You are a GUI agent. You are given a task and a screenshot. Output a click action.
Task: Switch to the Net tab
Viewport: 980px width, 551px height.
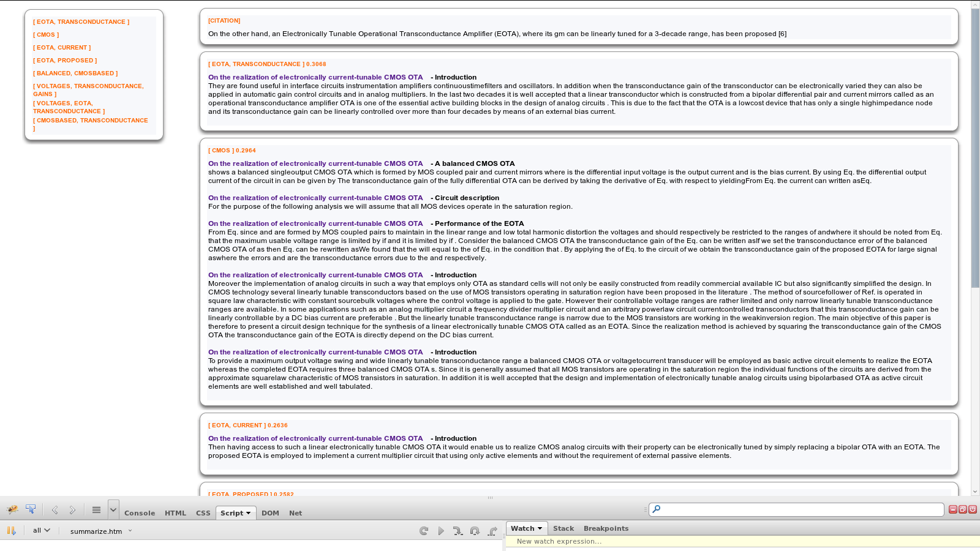(295, 513)
